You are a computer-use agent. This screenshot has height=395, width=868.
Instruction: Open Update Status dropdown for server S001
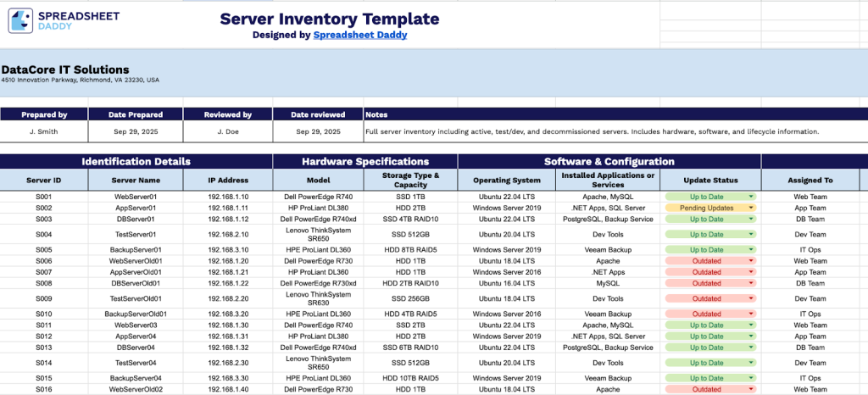pyautogui.click(x=751, y=197)
